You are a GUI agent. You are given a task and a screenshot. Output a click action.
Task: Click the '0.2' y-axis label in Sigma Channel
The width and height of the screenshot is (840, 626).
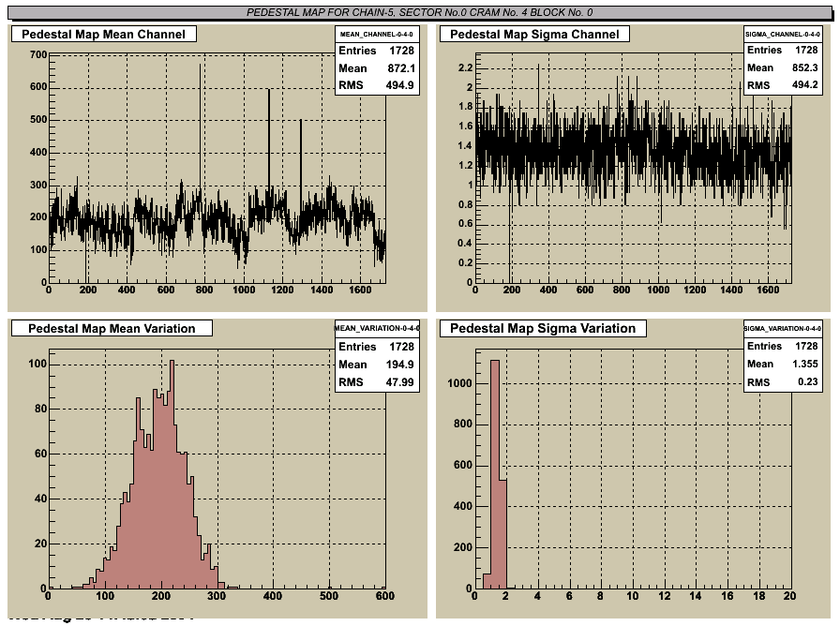point(466,263)
